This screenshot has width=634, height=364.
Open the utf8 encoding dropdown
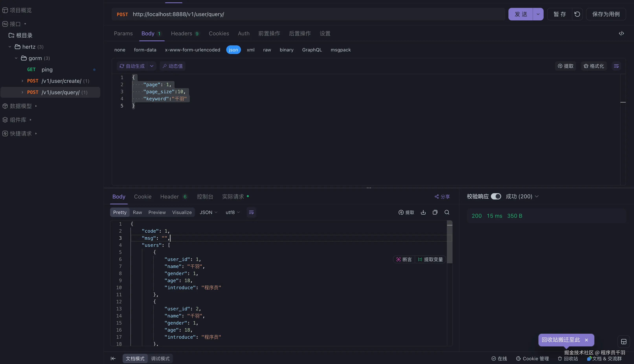[232, 212]
